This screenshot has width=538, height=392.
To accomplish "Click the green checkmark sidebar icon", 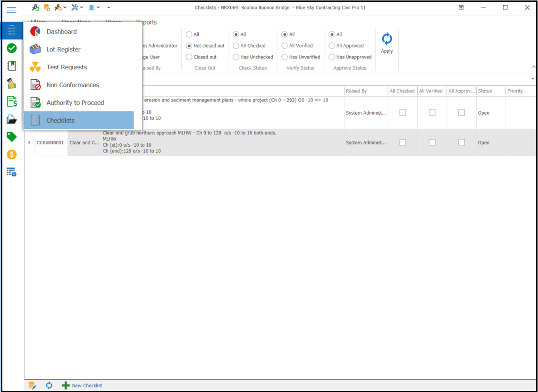I will pyautogui.click(x=12, y=48).
